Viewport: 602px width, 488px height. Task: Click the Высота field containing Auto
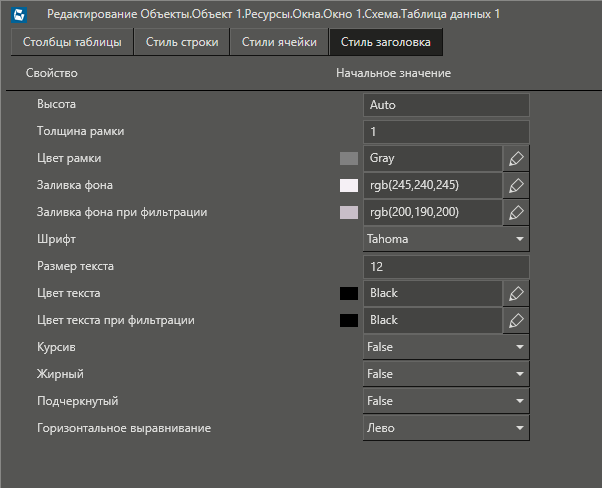(445, 104)
